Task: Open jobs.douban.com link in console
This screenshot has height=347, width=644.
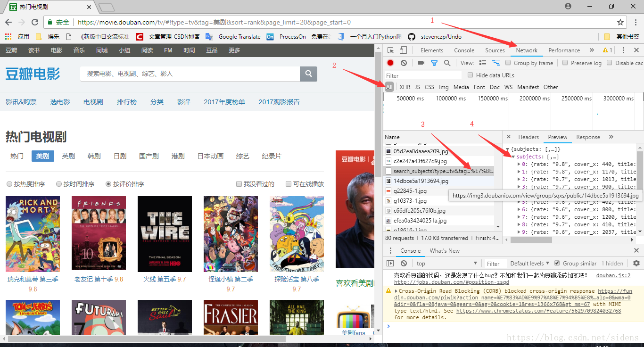Action: point(452,282)
